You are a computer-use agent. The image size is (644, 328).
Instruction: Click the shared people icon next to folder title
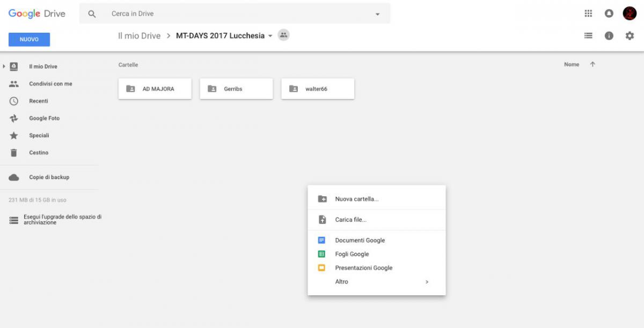click(x=283, y=35)
